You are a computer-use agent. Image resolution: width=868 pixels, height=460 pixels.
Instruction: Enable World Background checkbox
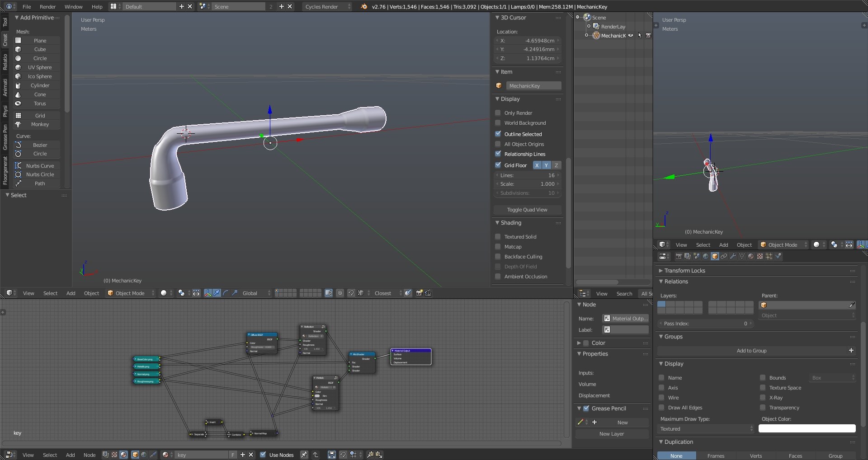click(498, 123)
